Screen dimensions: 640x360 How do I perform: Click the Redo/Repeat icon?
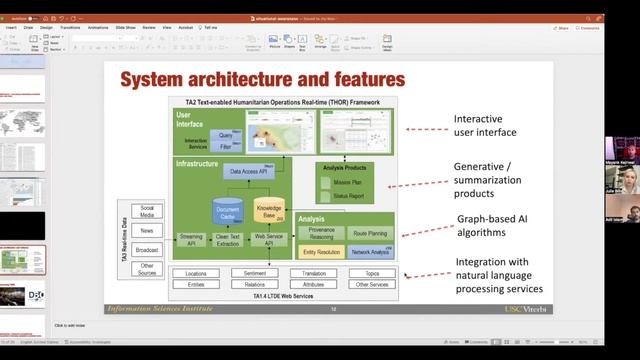point(73,19)
